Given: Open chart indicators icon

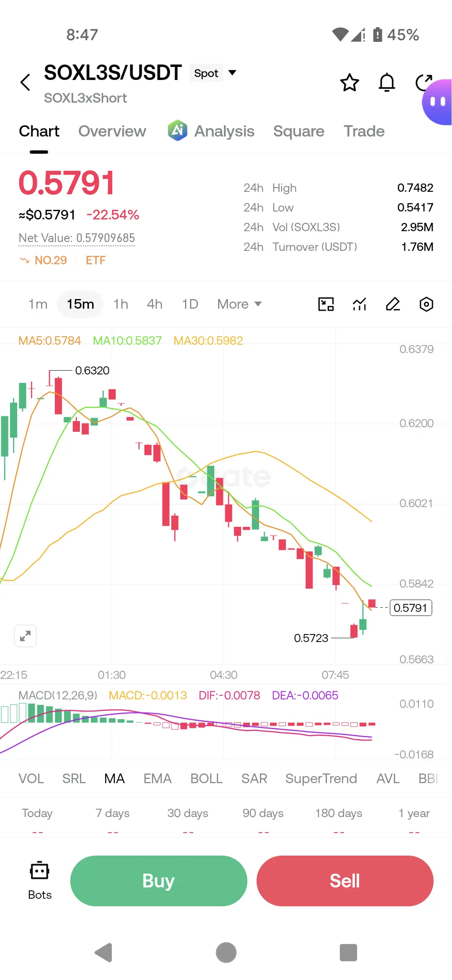Looking at the screenshot, I should tap(360, 304).
